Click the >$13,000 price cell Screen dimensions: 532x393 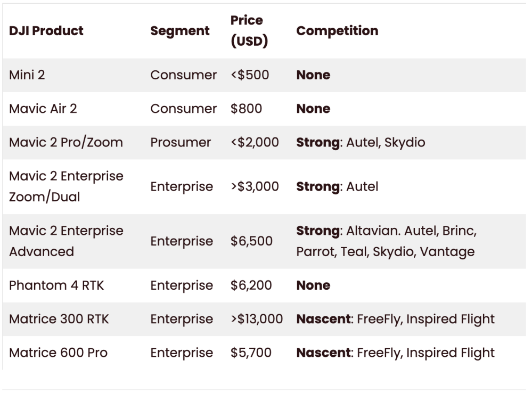click(x=257, y=319)
